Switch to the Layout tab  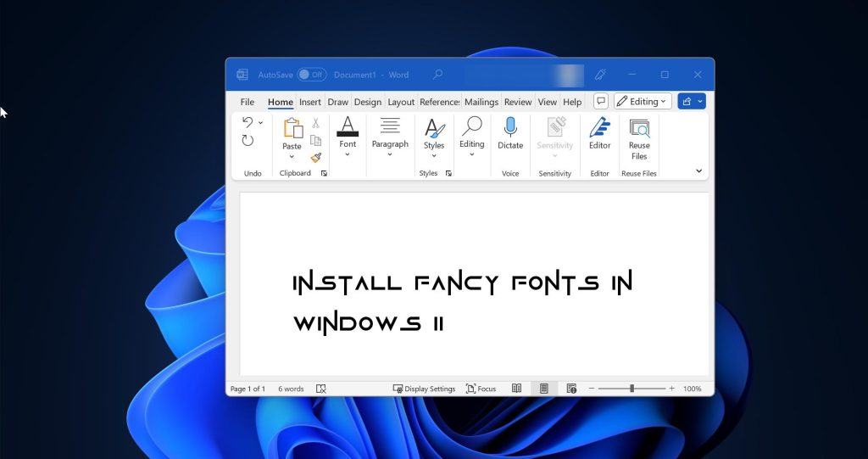[401, 102]
